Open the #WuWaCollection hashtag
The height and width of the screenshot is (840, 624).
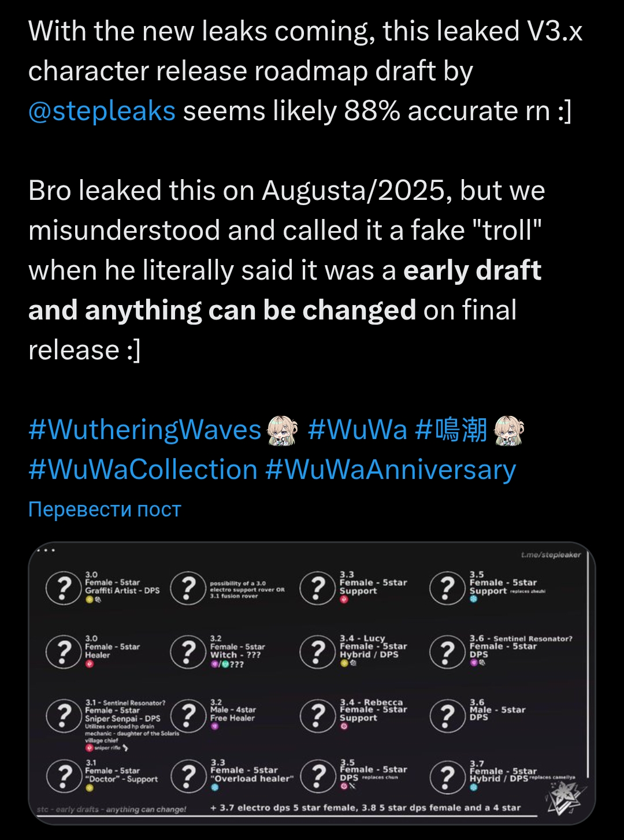[x=143, y=470]
